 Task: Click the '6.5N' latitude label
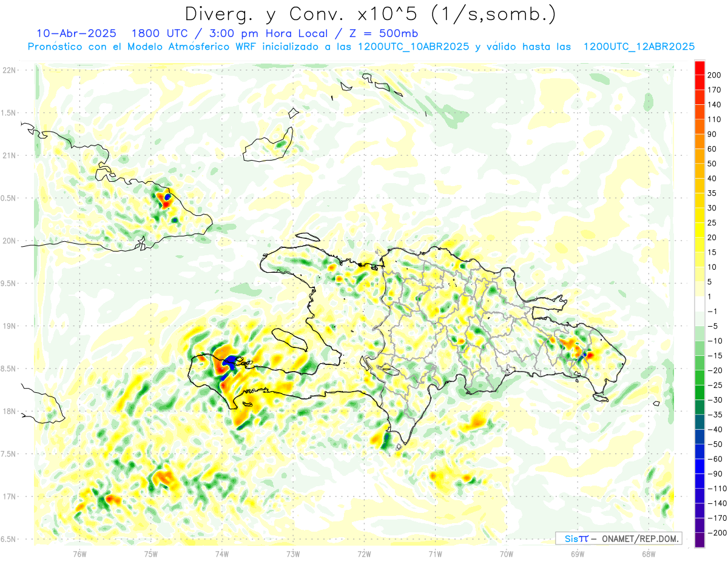(x=9, y=539)
